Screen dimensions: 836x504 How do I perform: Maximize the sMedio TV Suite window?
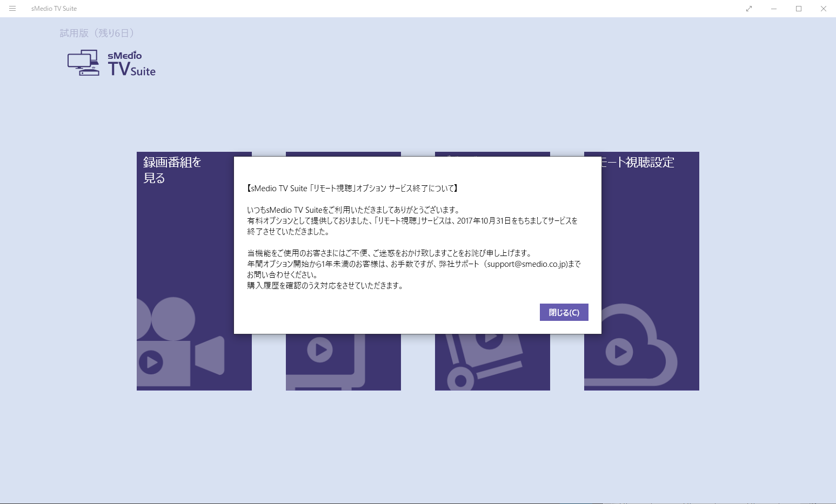[x=799, y=9]
